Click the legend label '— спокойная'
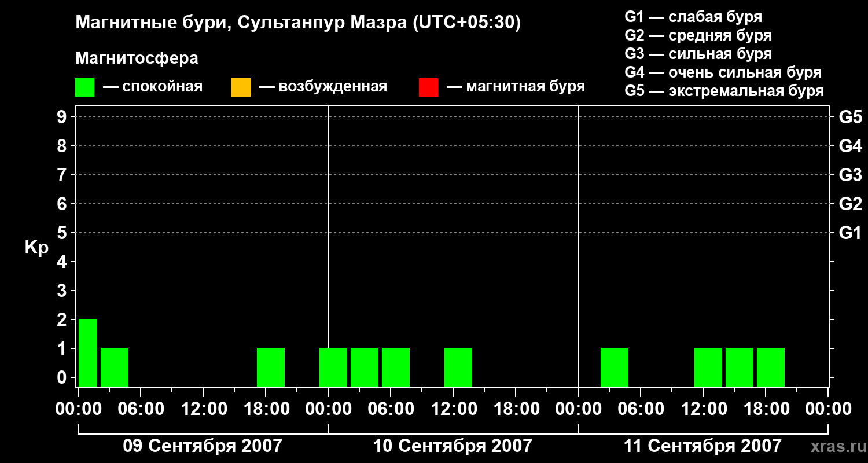Image resolution: width=868 pixels, height=463 pixels. [x=153, y=87]
